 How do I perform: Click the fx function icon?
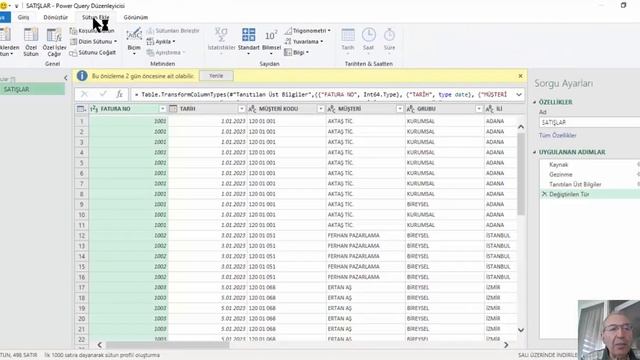tap(120, 94)
